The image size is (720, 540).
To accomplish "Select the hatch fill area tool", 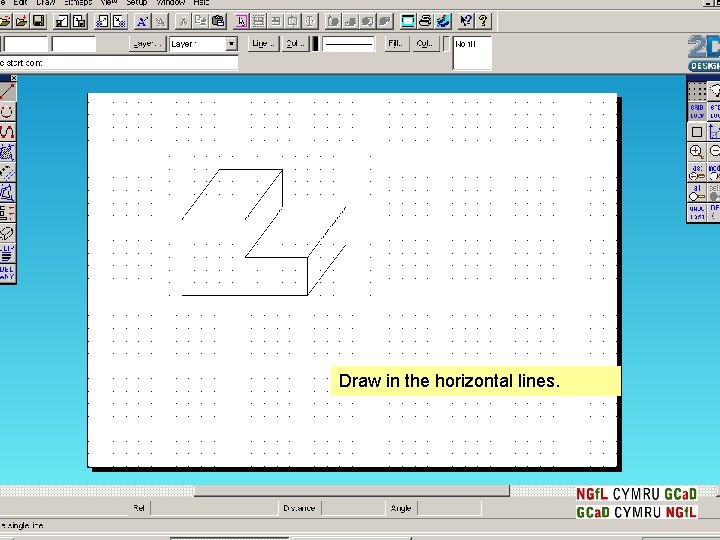I will (7, 152).
